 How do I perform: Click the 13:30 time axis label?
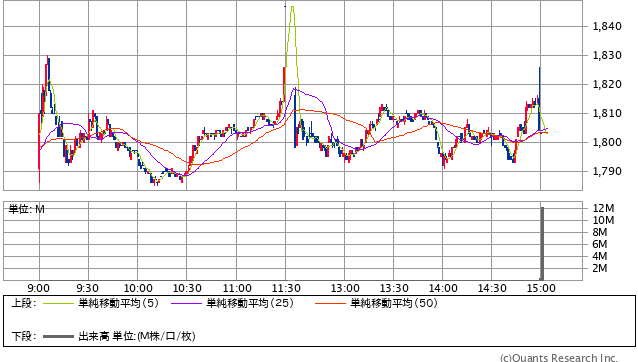coord(394,288)
